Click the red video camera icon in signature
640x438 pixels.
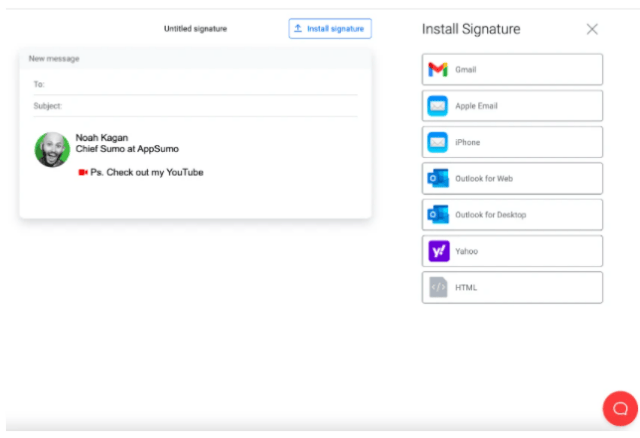click(83, 172)
